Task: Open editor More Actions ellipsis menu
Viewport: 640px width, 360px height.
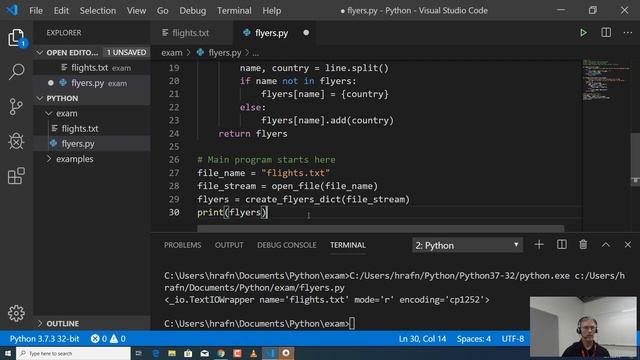Action: pyautogui.click(x=628, y=33)
